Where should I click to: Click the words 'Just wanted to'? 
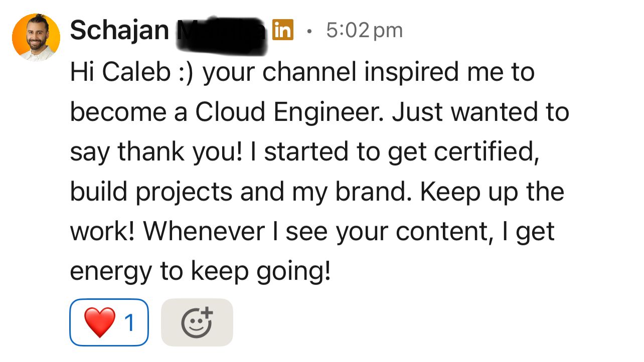click(480, 112)
